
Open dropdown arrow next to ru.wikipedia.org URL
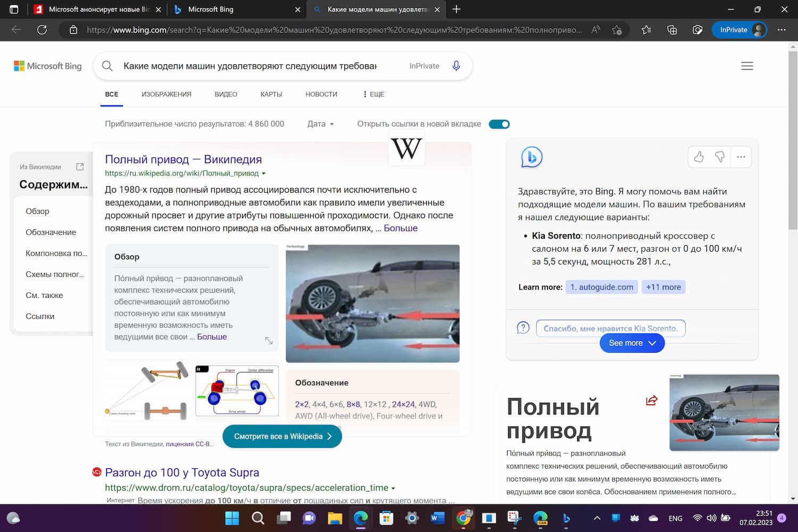pyautogui.click(x=263, y=173)
